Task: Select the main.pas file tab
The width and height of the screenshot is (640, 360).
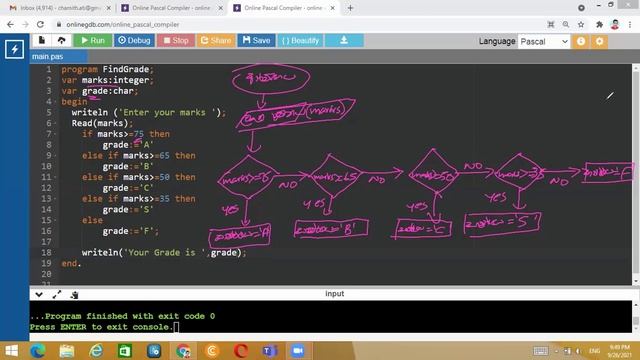Action: click(59, 56)
